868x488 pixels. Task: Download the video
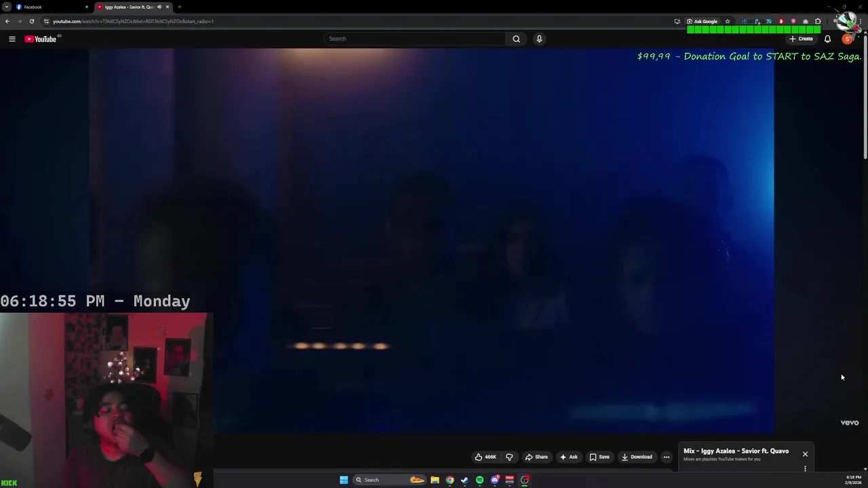pos(637,457)
